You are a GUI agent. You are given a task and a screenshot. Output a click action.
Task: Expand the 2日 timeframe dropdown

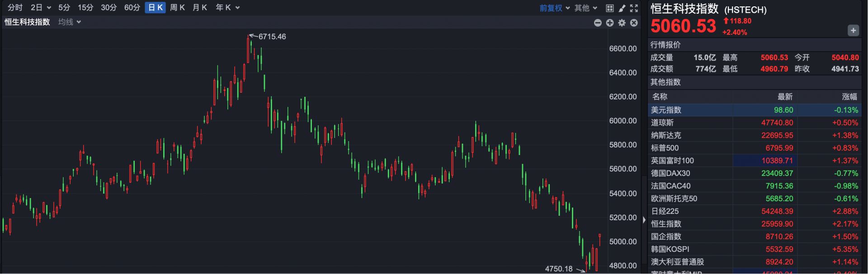pos(41,8)
